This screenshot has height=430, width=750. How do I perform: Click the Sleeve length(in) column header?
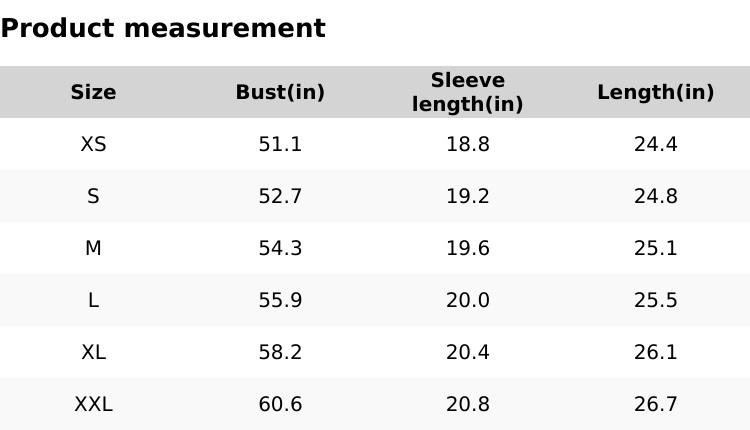(x=468, y=92)
